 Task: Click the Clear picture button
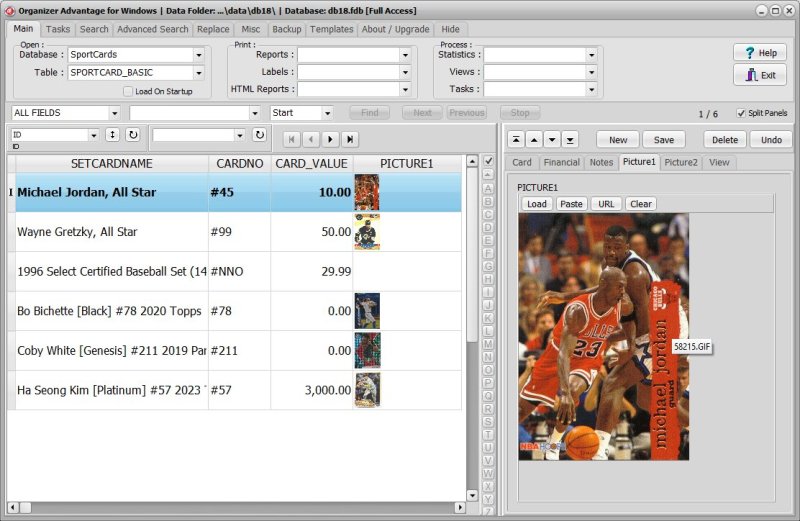(640, 204)
